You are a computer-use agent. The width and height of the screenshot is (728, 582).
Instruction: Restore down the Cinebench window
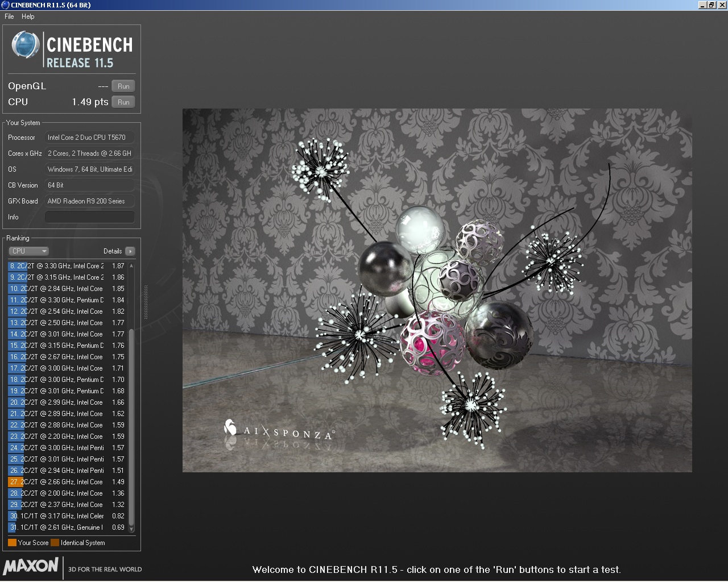coord(711,5)
